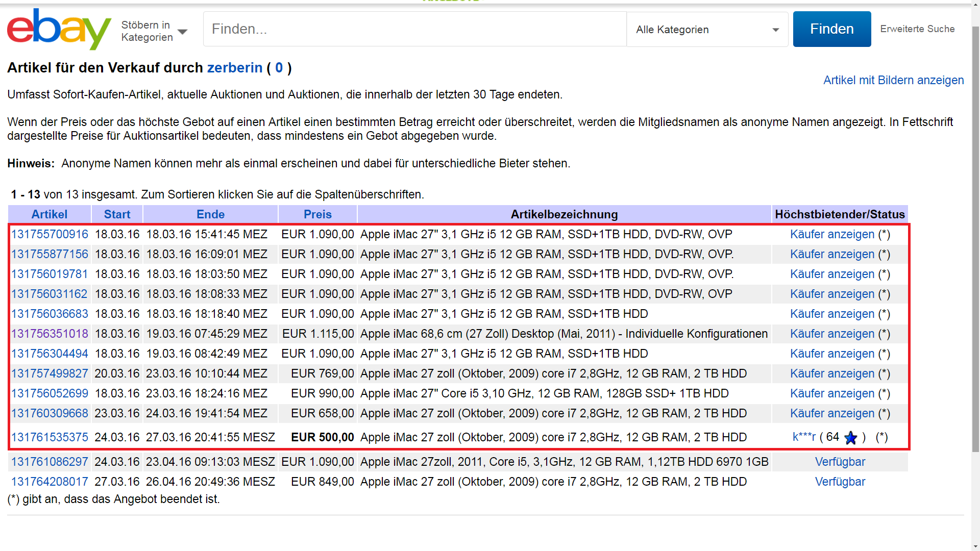Open seller profile zerberin
Image resolution: width=980 pixels, height=551 pixels.
pyautogui.click(x=235, y=68)
